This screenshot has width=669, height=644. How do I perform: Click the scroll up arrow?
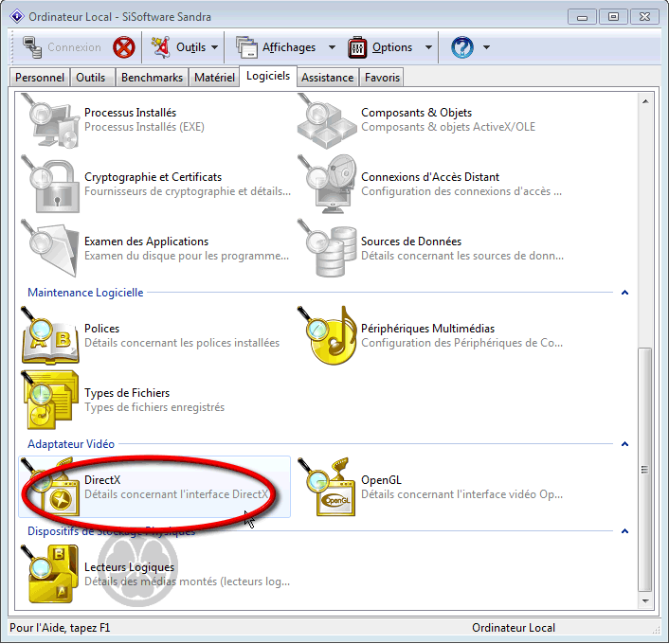tap(645, 101)
